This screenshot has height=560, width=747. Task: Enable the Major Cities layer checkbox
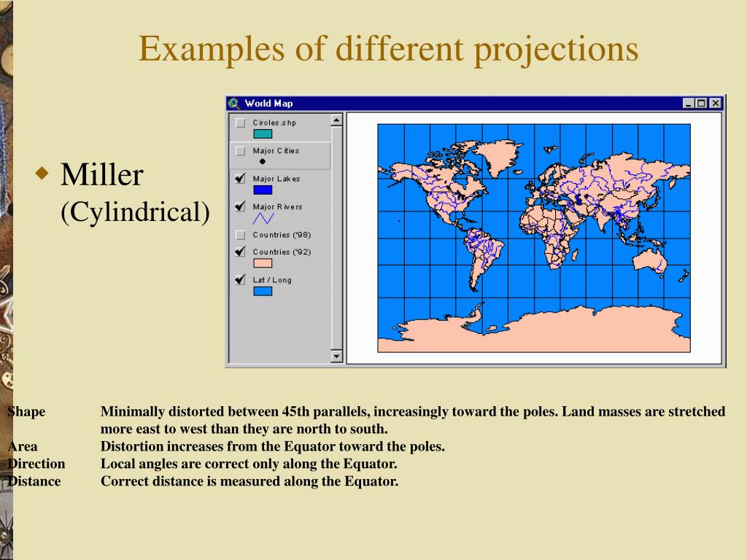click(x=241, y=151)
